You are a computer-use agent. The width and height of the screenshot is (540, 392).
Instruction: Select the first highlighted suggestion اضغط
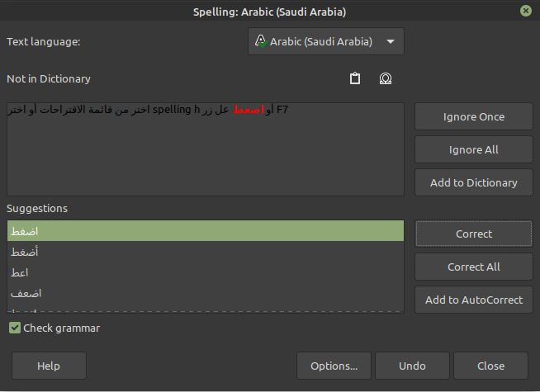pyautogui.click(x=205, y=231)
